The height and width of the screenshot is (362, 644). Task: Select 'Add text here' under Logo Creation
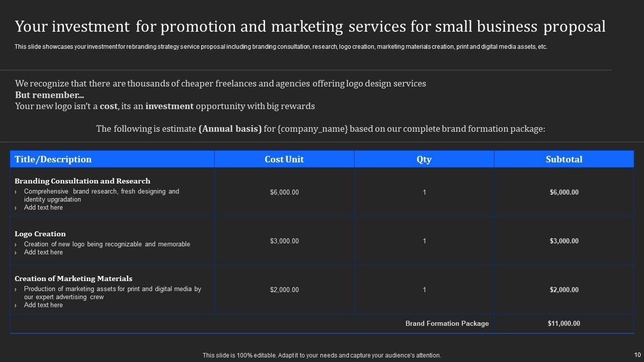[x=43, y=252]
